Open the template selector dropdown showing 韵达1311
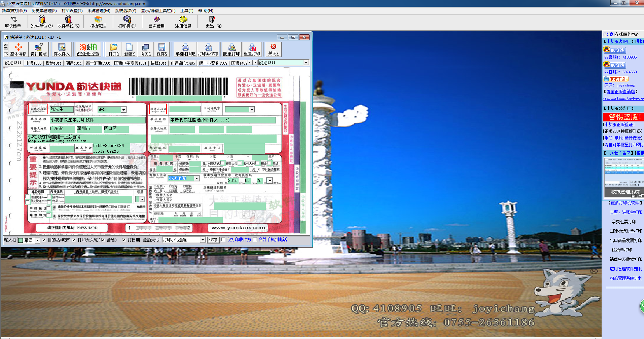The width and height of the screenshot is (644, 339). tap(306, 63)
